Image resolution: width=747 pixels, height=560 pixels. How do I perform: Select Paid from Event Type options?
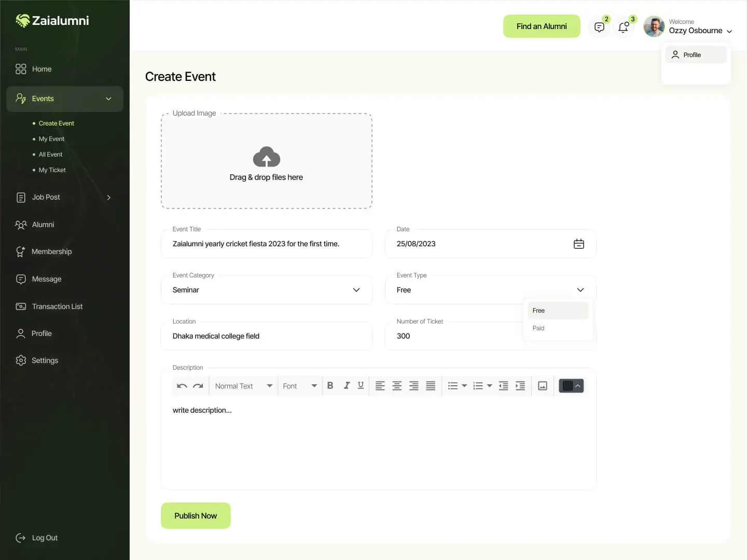coord(538,328)
